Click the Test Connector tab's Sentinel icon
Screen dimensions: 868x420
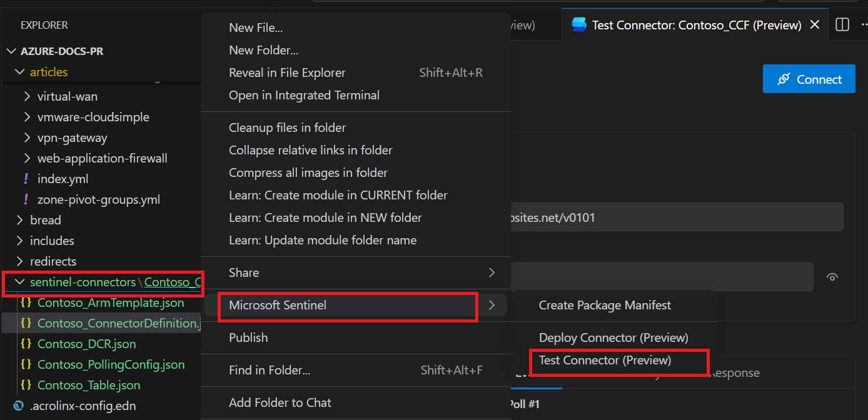coord(579,25)
